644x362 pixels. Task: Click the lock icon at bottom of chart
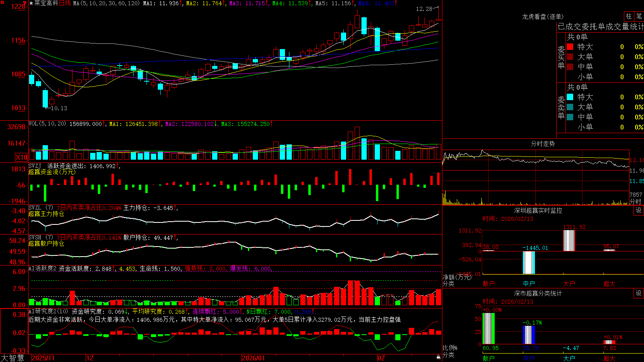(x=439, y=357)
